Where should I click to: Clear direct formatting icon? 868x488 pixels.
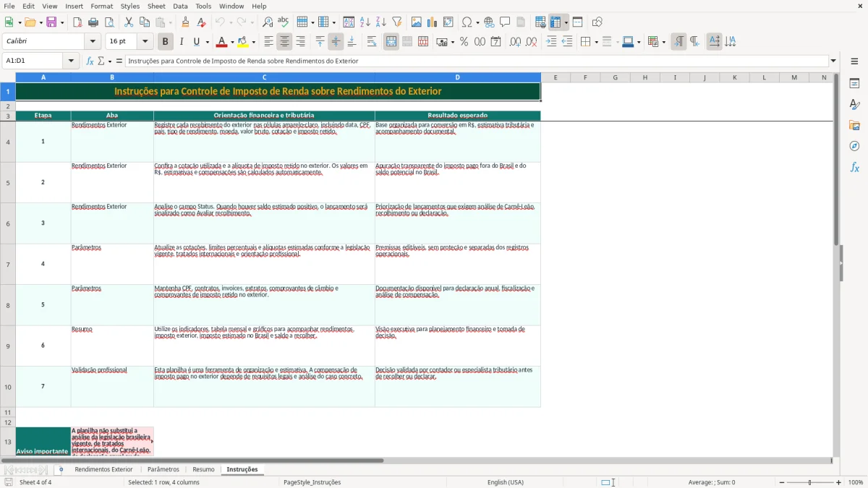[201, 22]
